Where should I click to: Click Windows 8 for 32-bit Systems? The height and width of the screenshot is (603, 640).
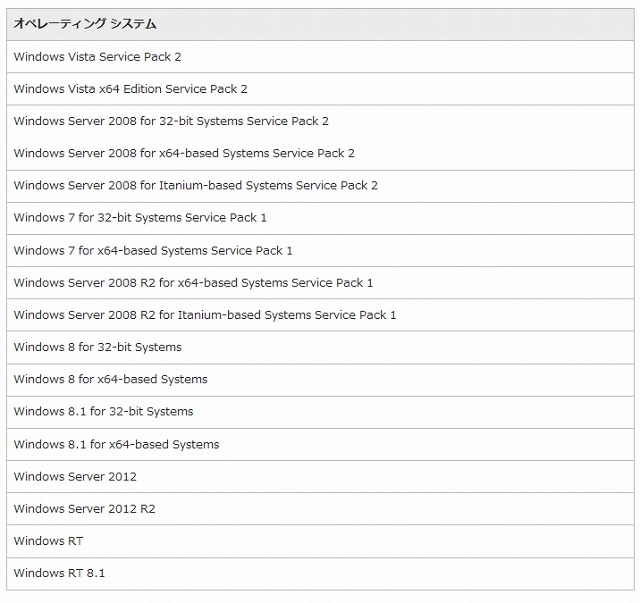pos(320,347)
